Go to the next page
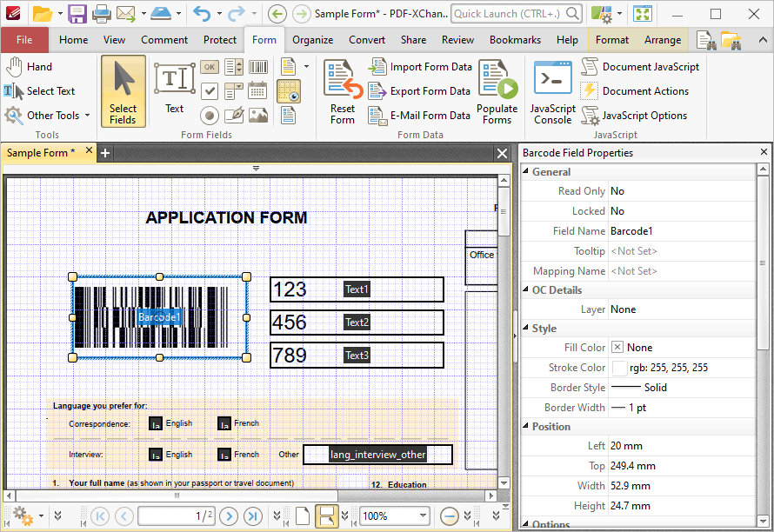774x532 pixels. (229, 516)
